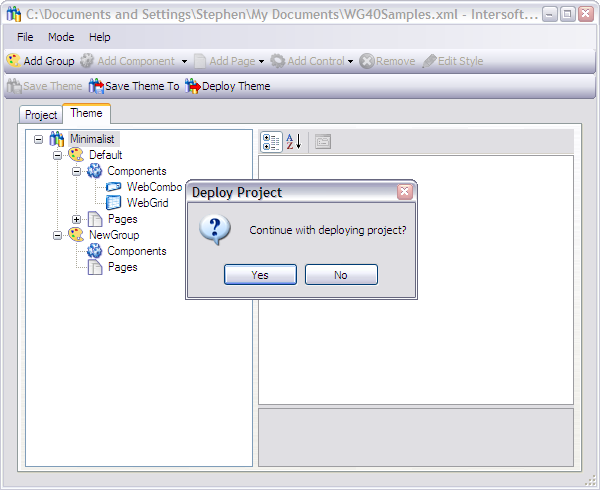Open the Help menu
The image size is (600, 490).
coord(100,37)
